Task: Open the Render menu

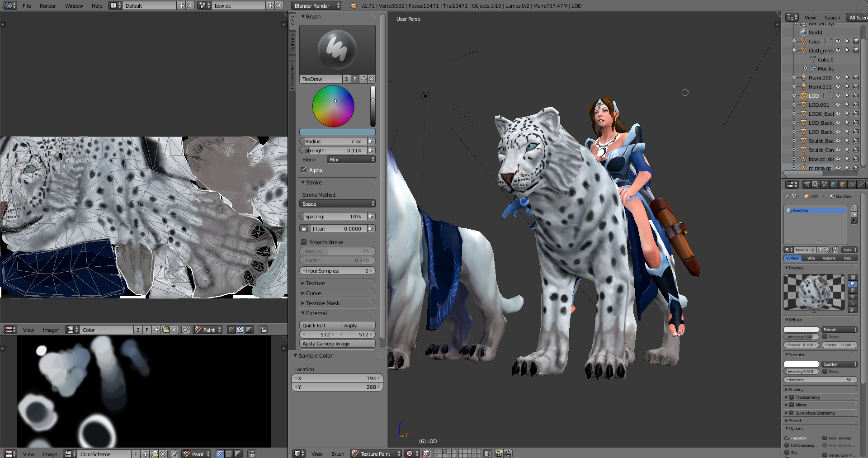Action: (47, 6)
